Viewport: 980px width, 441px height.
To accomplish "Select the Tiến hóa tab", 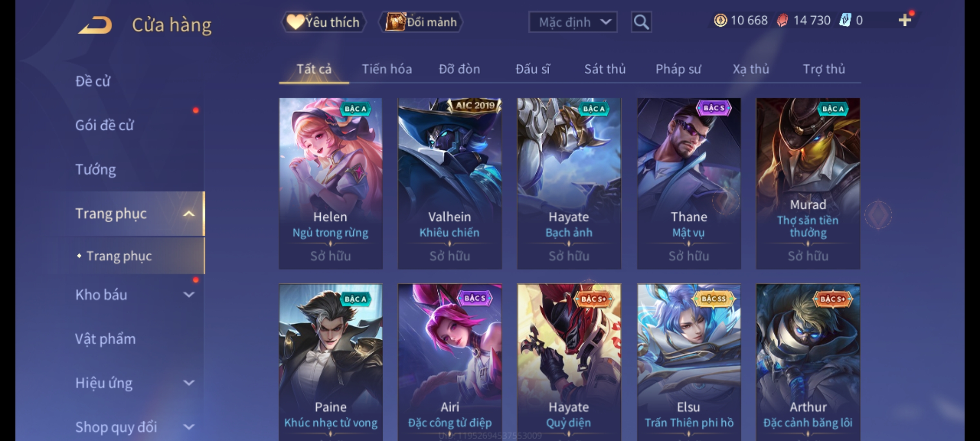I will point(387,69).
